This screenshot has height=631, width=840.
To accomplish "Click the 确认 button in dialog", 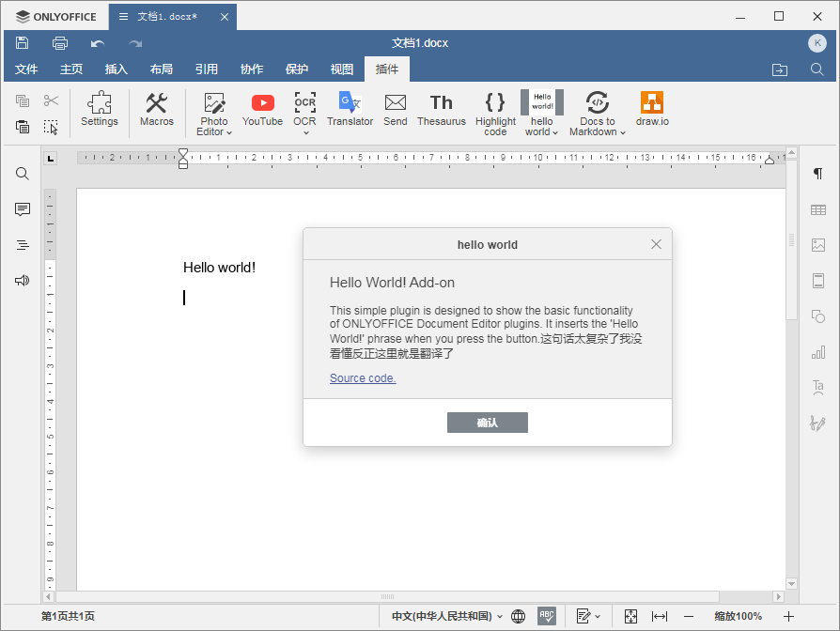I will (488, 423).
